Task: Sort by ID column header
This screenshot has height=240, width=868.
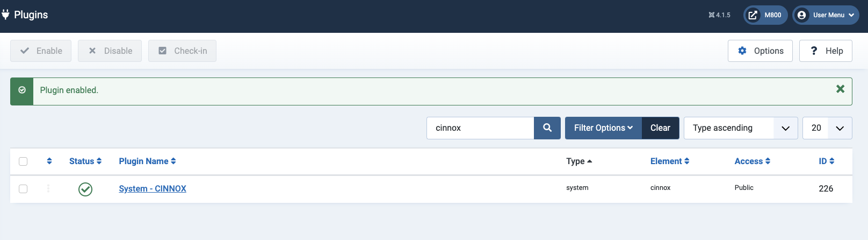Action: point(826,161)
